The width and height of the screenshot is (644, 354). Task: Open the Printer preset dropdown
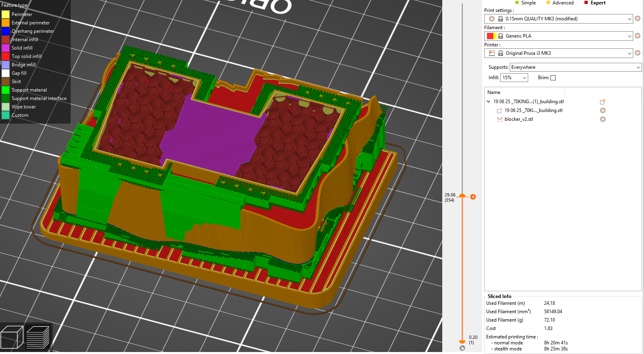click(x=629, y=53)
